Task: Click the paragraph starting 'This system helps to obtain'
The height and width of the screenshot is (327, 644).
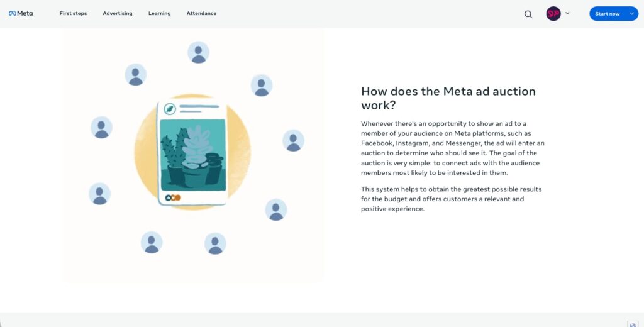Action: pyautogui.click(x=452, y=199)
